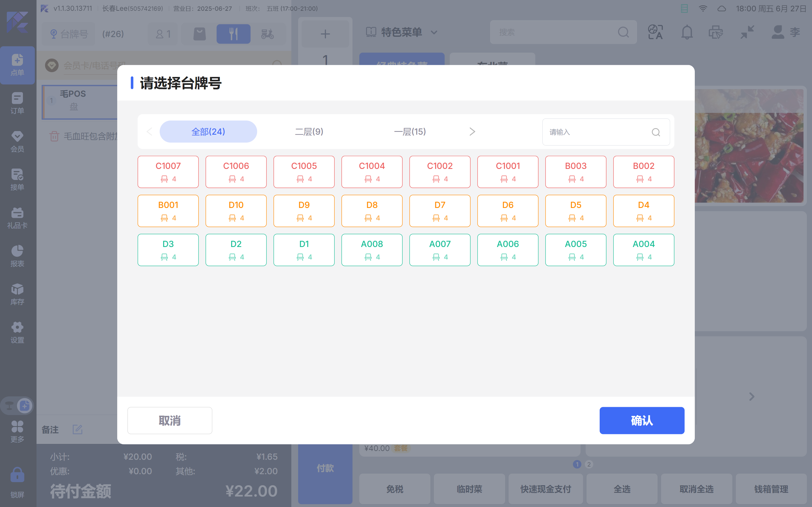Open the 设置 settings sidebar icon
The image size is (812, 507).
tap(18, 333)
